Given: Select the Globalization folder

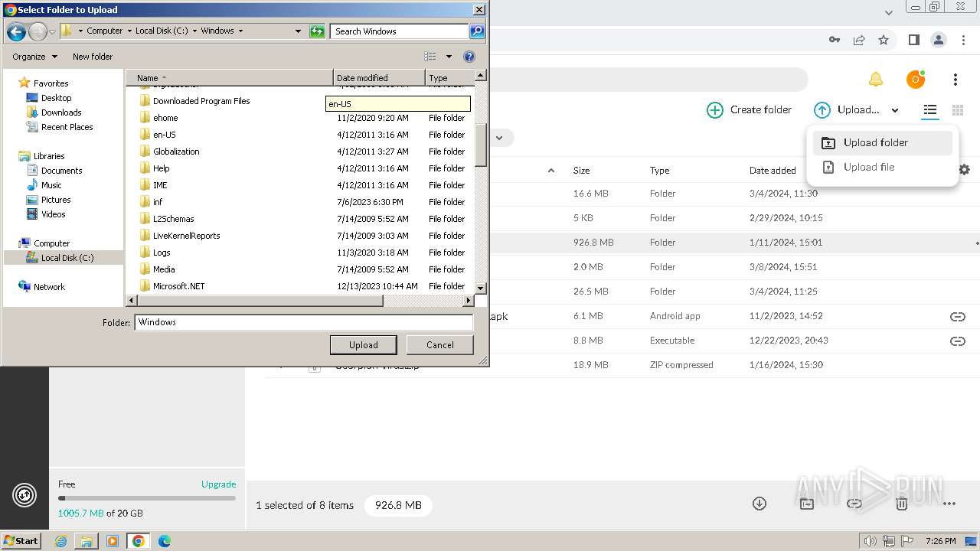Looking at the screenshot, I should [x=176, y=152].
